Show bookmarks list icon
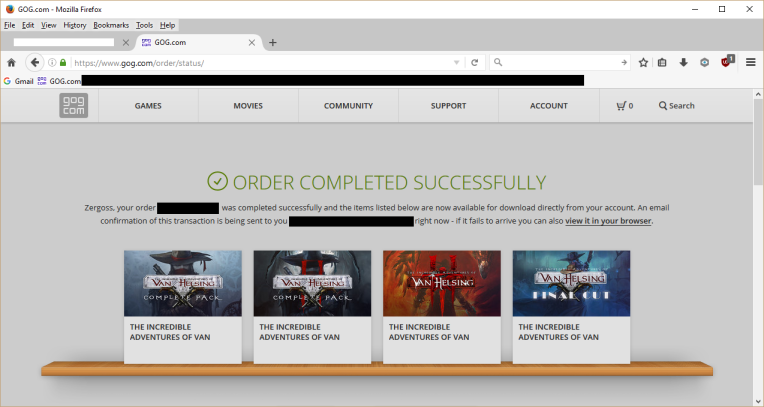This screenshot has width=764, height=407. 662,62
